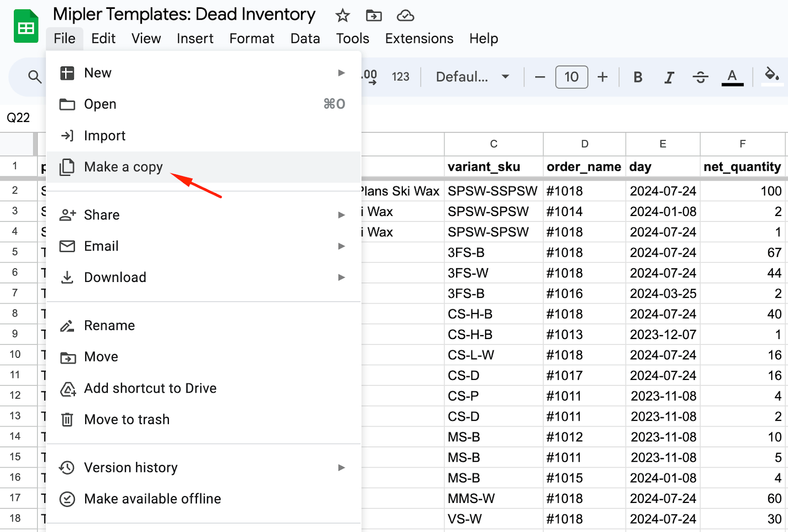
Task: Open the text color picker
Action: (732, 77)
